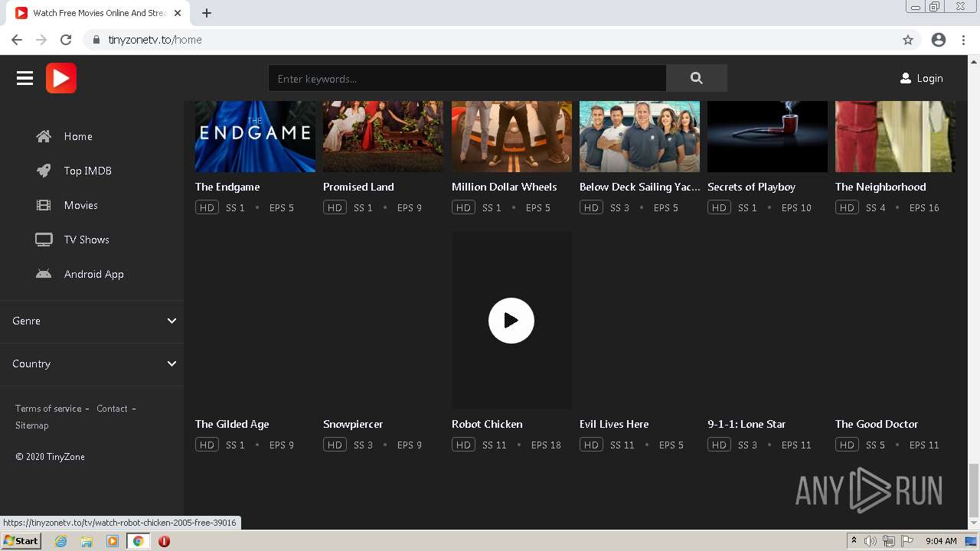Image resolution: width=980 pixels, height=551 pixels.
Task: Click Promised Land poster thumbnail
Action: pyautogui.click(x=383, y=136)
